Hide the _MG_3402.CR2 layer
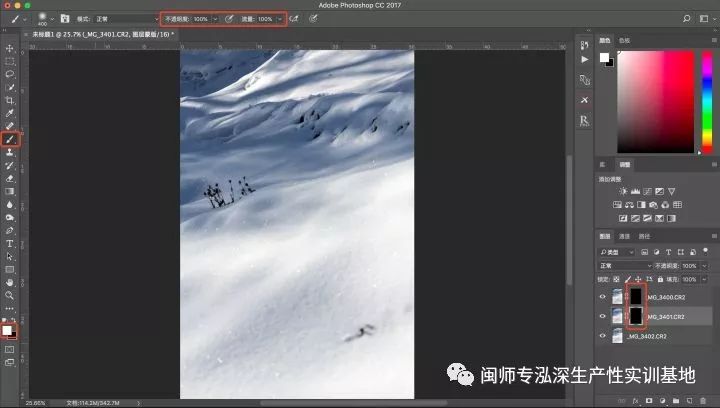 [602, 336]
